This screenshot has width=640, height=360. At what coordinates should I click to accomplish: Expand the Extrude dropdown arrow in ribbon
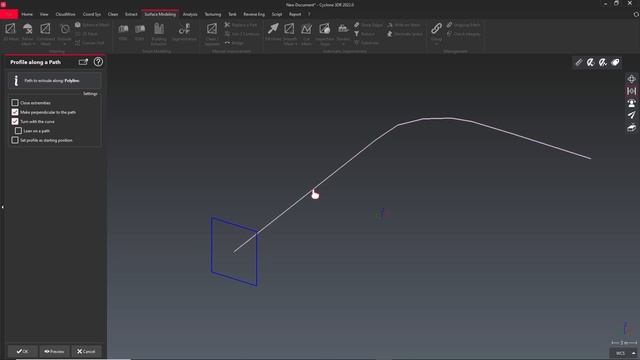click(x=64, y=44)
